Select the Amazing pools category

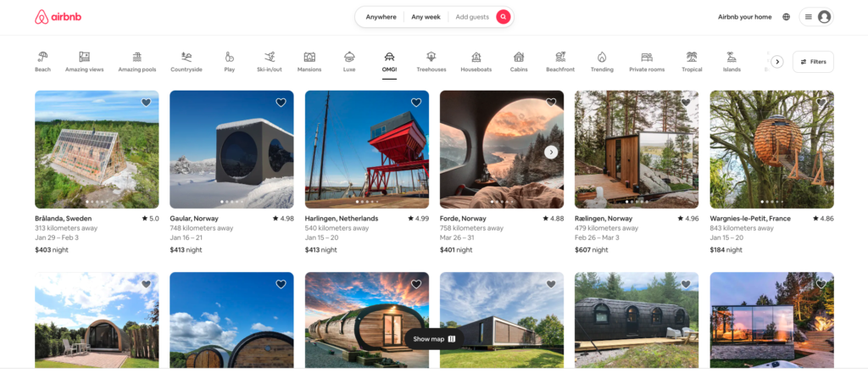point(137,61)
